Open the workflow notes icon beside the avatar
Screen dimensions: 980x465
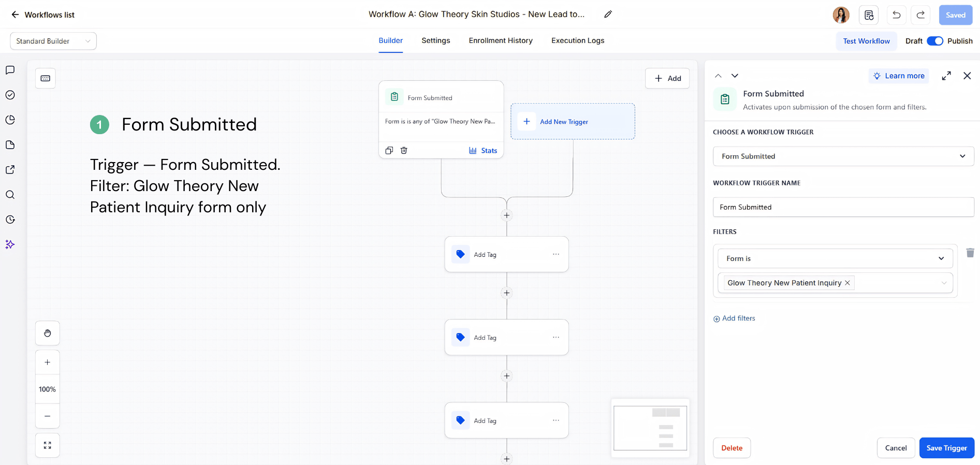pos(869,15)
